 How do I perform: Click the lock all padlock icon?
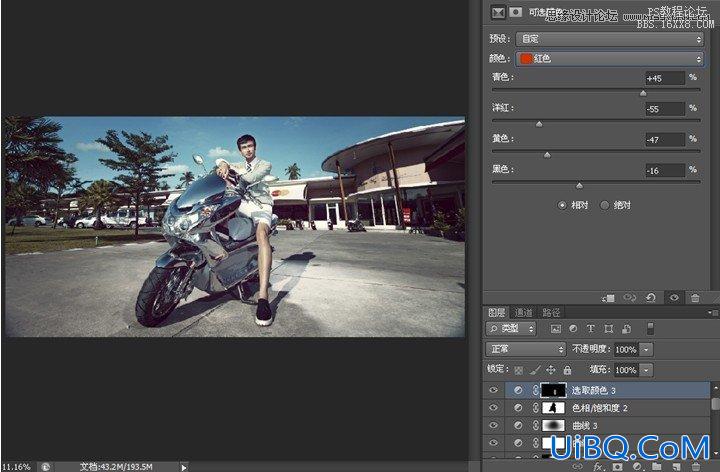pos(568,370)
